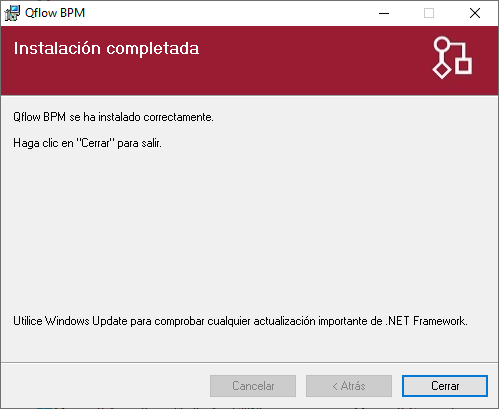Image resolution: width=499 pixels, height=409 pixels.
Task: Click the greyed-out Cancelar button
Action: [x=253, y=386]
